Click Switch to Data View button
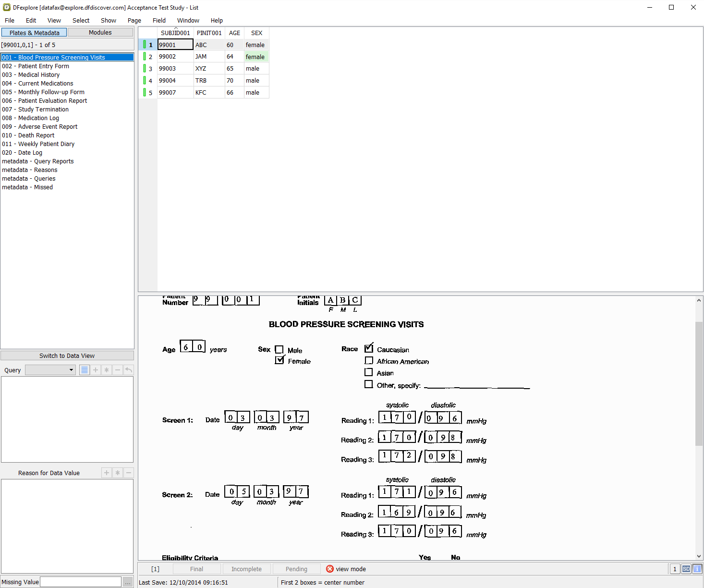The image size is (704, 588). tap(67, 355)
